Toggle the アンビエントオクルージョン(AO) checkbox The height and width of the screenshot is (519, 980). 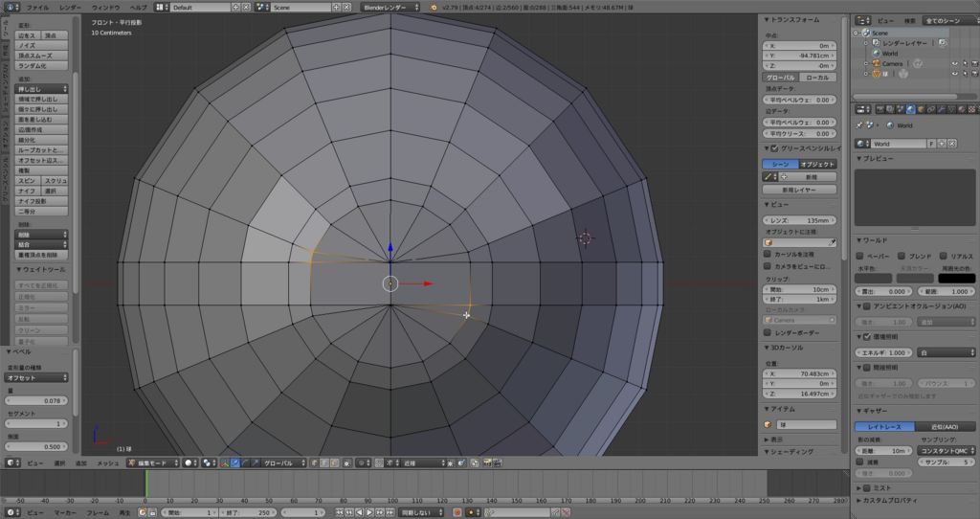point(867,306)
